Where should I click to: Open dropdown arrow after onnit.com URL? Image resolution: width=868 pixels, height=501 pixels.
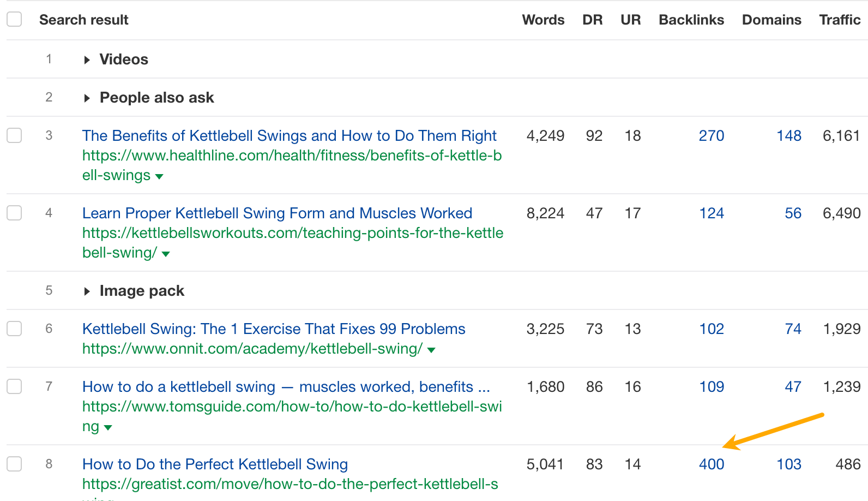[431, 350]
